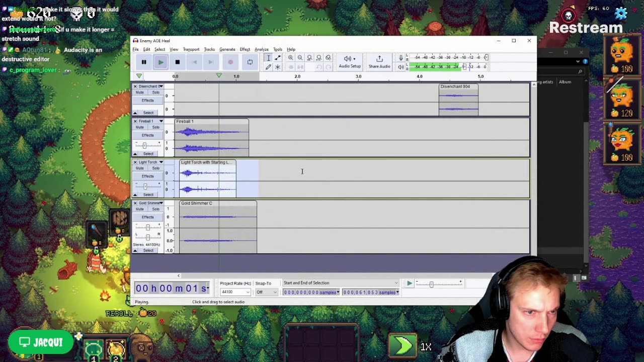This screenshot has width=644, height=362.
Task: Solo the Light Torch track
Action: coord(156,168)
